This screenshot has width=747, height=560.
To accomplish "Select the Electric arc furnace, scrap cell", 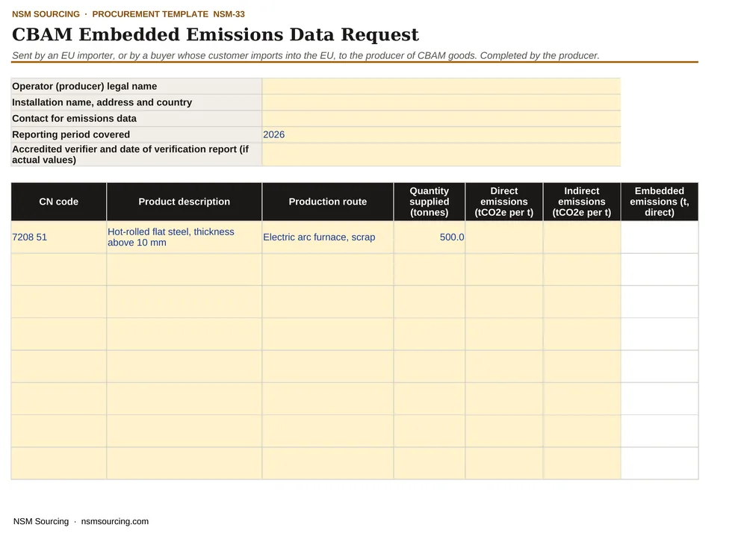I will 328,237.
